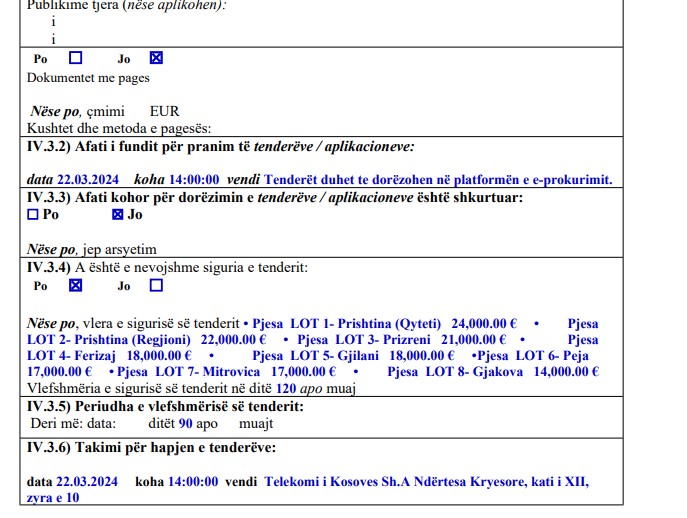687x518 pixels.
Task: Check the Po box above Dokumentet me pages
Action: point(75,58)
